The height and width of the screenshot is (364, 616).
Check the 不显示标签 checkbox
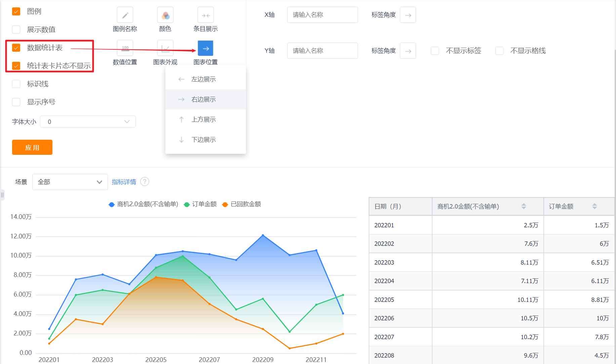click(x=435, y=51)
